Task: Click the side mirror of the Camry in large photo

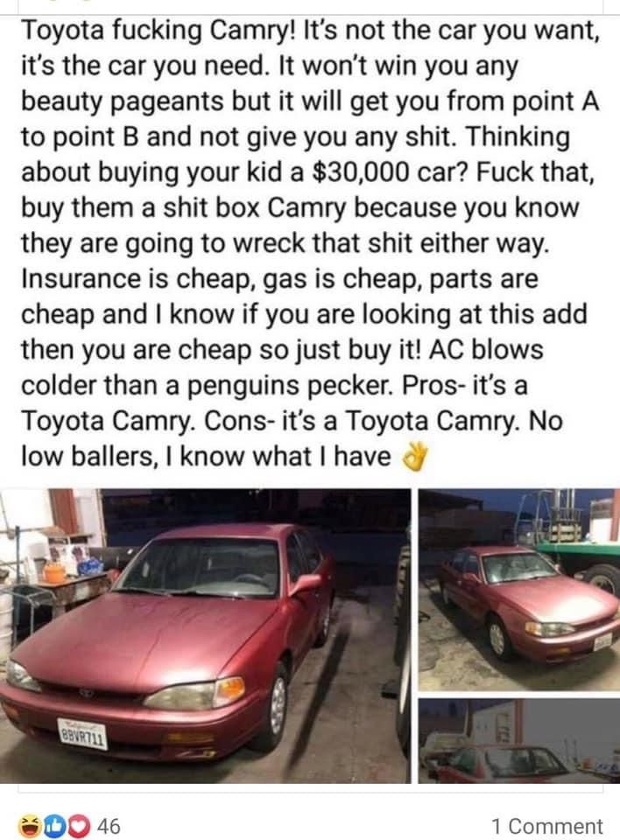Action: pos(305,585)
